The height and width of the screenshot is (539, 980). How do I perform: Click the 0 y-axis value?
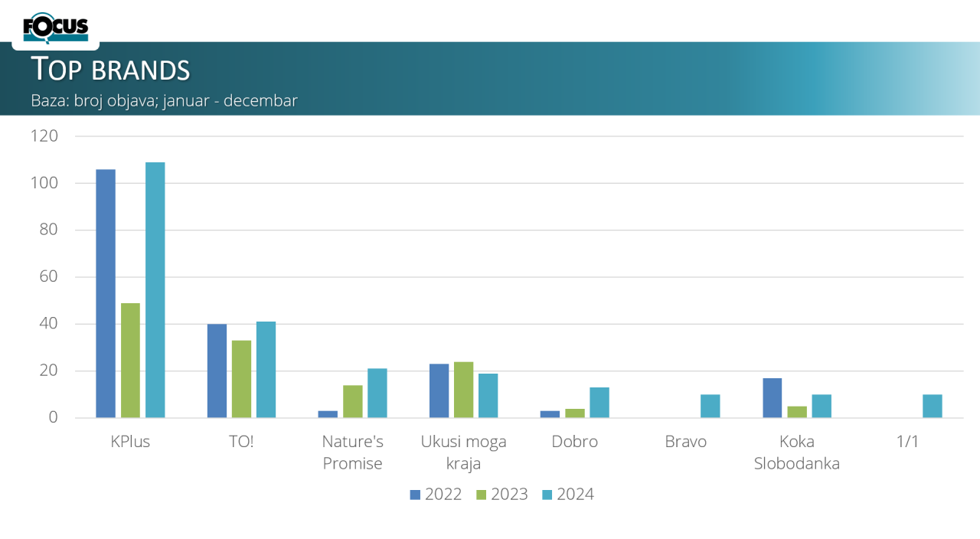(x=54, y=418)
